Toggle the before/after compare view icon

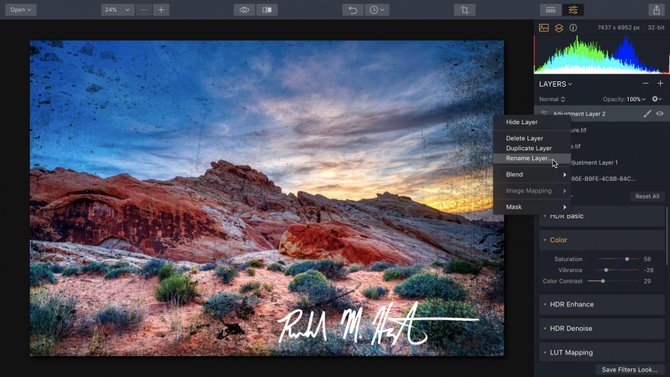(267, 10)
